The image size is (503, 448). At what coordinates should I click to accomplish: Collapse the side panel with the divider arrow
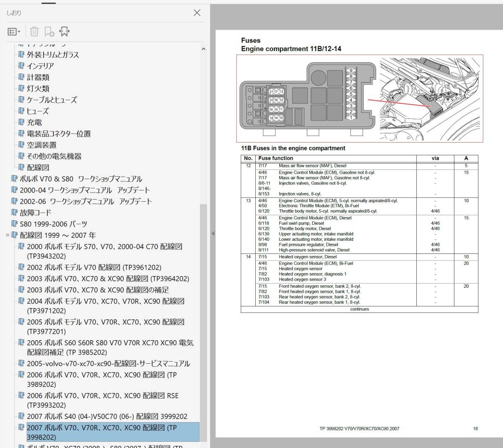(x=213, y=234)
